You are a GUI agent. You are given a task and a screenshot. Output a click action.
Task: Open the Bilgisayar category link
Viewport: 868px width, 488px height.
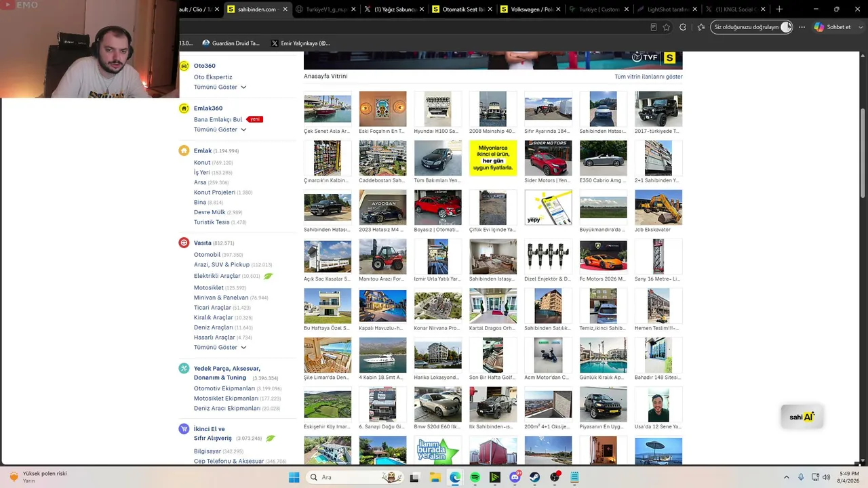point(208,451)
